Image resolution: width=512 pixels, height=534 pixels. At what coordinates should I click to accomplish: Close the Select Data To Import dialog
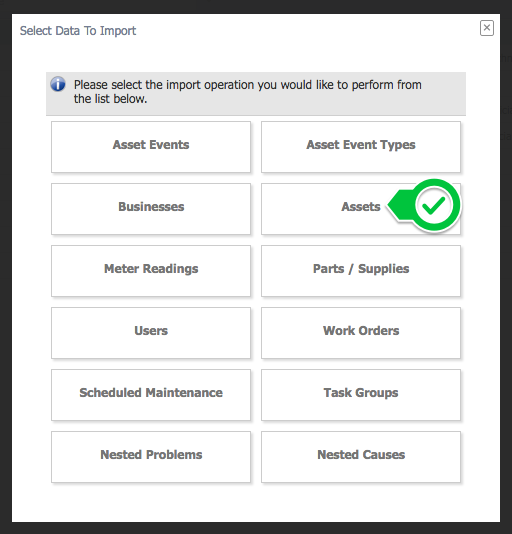[x=487, y=28]
